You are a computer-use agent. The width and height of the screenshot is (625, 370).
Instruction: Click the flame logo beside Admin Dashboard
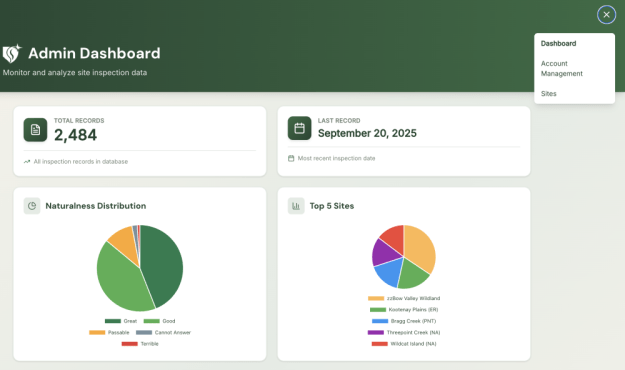[12, 53]
